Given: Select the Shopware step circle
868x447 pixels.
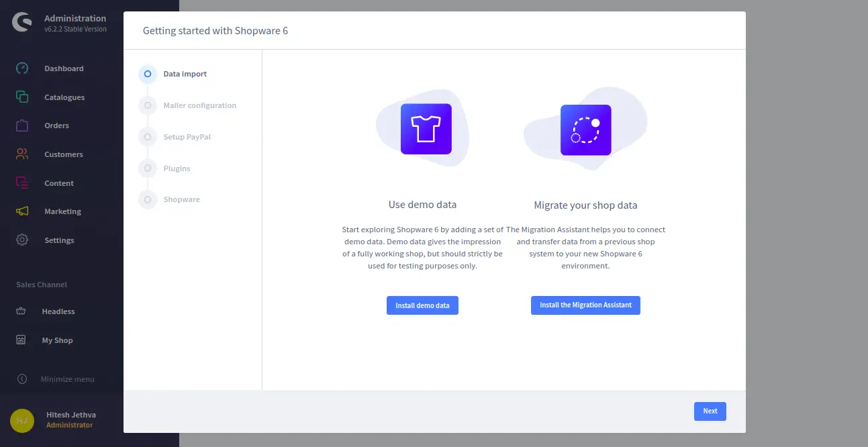Looking at the screenshot, I should [x=148, y=199].
